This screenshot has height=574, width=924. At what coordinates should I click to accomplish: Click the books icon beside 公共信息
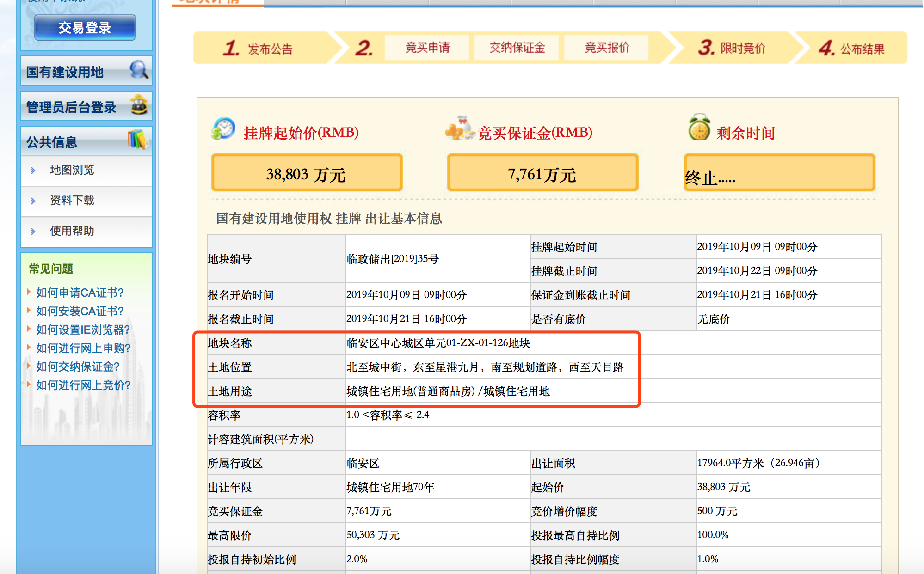137,139
